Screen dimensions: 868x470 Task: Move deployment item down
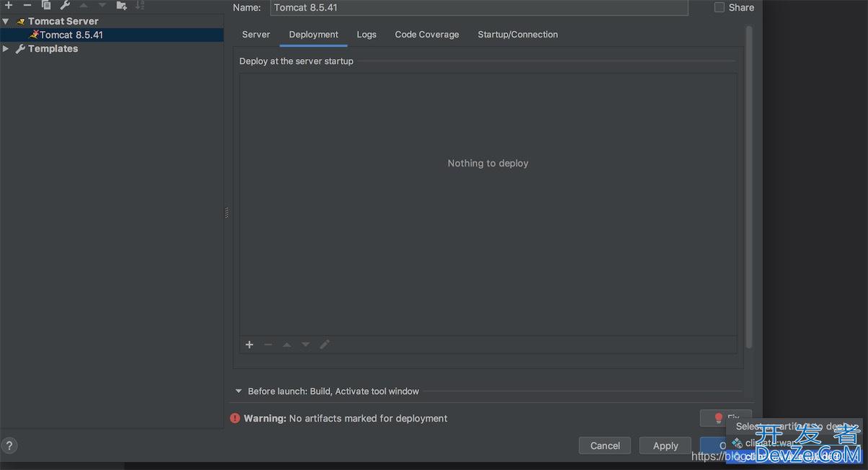coord(306,345)
